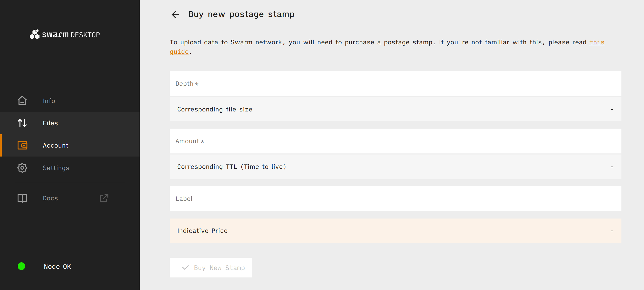The image size is (644, 290).
Task: Click the Info home icon
Action: pos(22,101)
